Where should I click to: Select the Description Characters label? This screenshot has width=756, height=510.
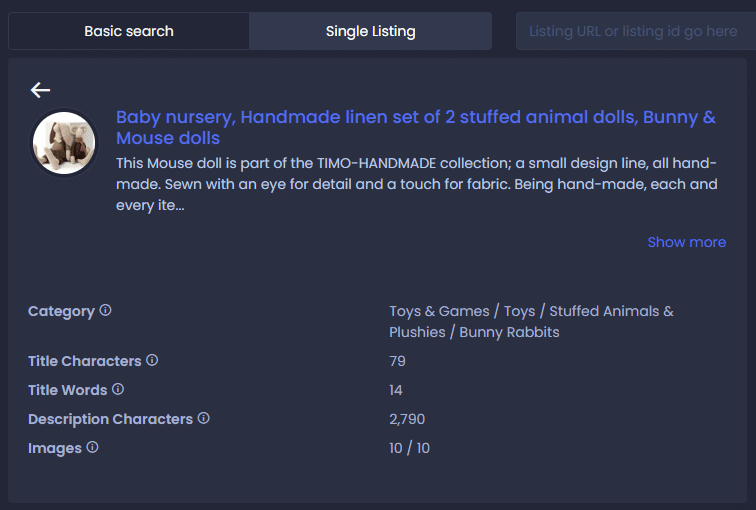110,419
